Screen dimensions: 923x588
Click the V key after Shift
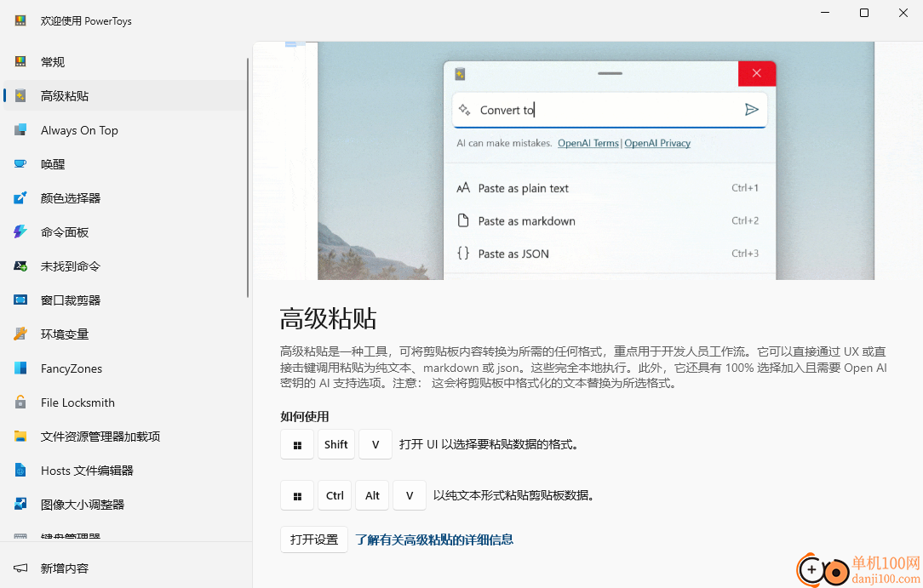(x=376, y=444)
